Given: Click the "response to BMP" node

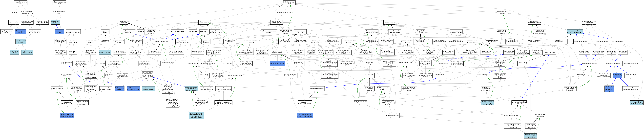Looking at the screenshot, I should pos(73,52).
